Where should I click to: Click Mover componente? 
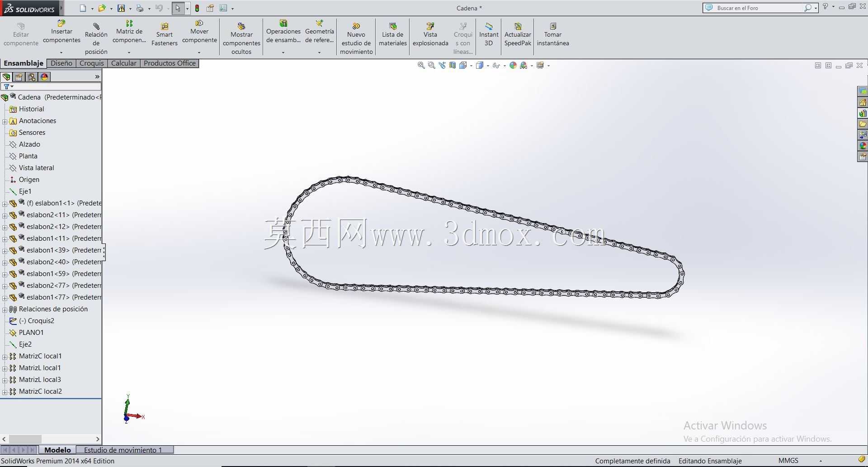(199, 32)
